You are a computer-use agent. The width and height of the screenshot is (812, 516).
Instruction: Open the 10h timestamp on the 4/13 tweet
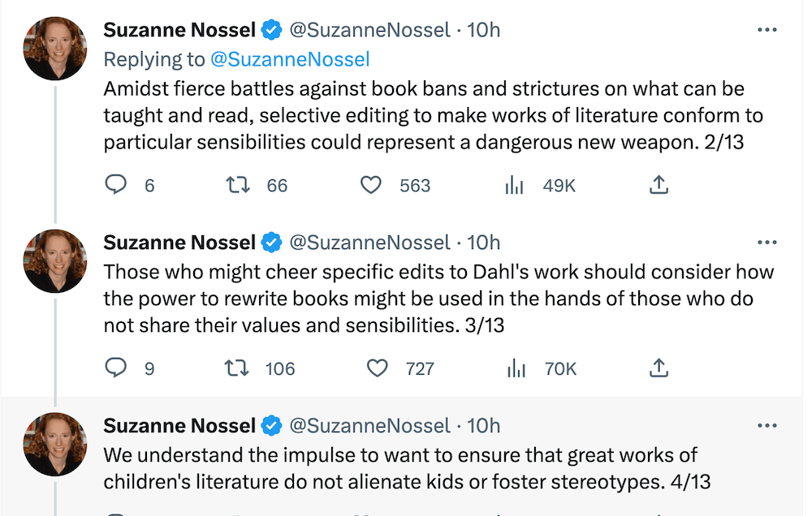(484, 426)
